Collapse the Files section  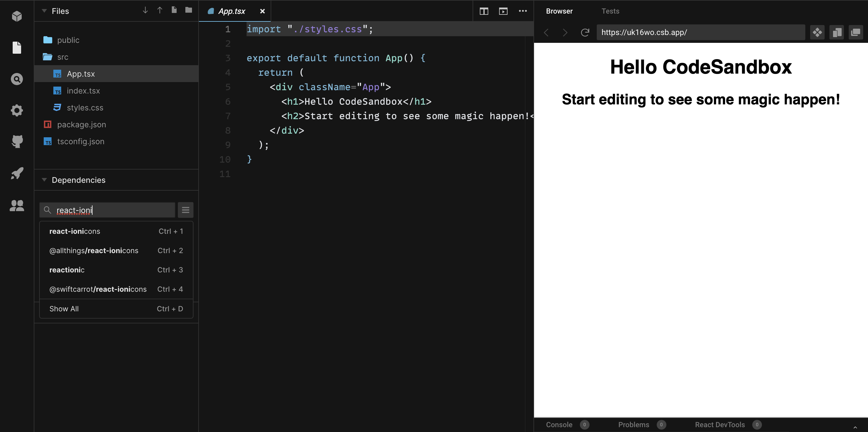44,11
